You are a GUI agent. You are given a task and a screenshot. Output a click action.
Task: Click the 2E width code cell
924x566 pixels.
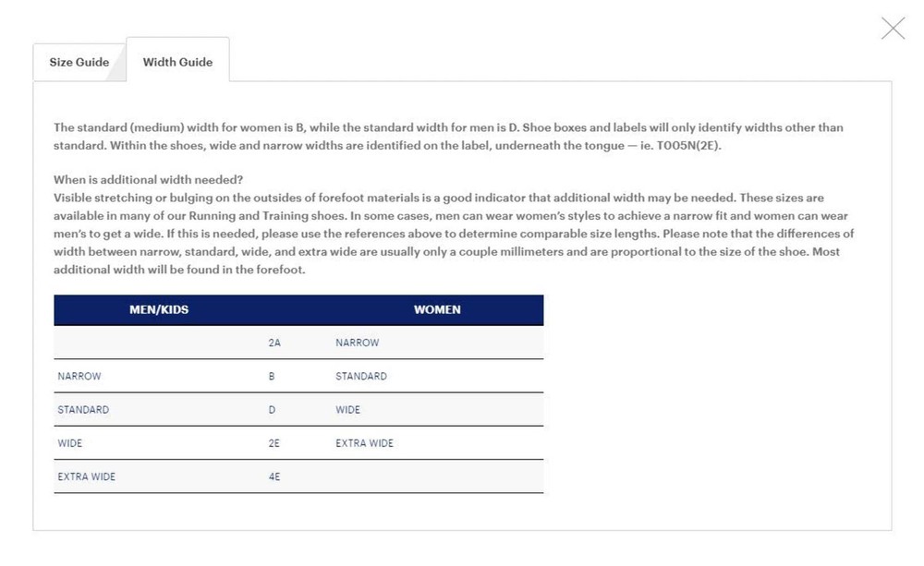(274, 443)
